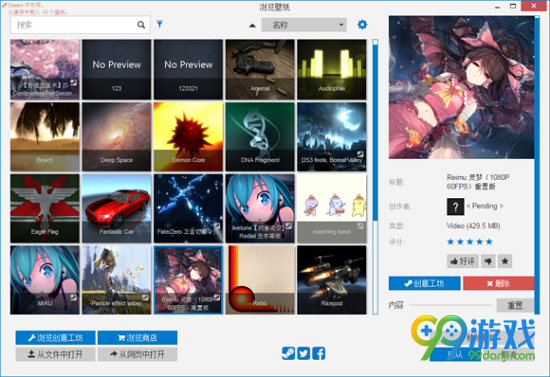Image resolution: width=550 pixels, height=377 pixels.
Task: Click the thumbs-down rating button
Action: pos(488,261)
